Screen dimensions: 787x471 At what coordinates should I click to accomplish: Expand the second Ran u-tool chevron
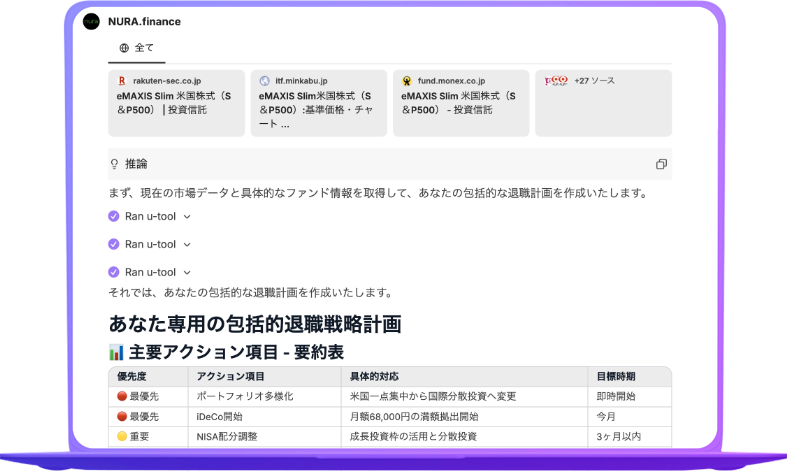[x=187, y=244]
